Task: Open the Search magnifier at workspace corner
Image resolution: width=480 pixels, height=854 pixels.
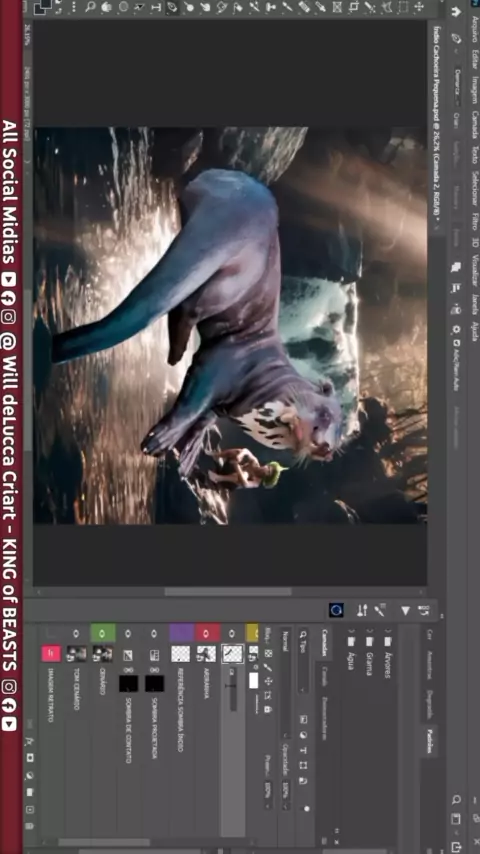Action: tap(456, 800)
